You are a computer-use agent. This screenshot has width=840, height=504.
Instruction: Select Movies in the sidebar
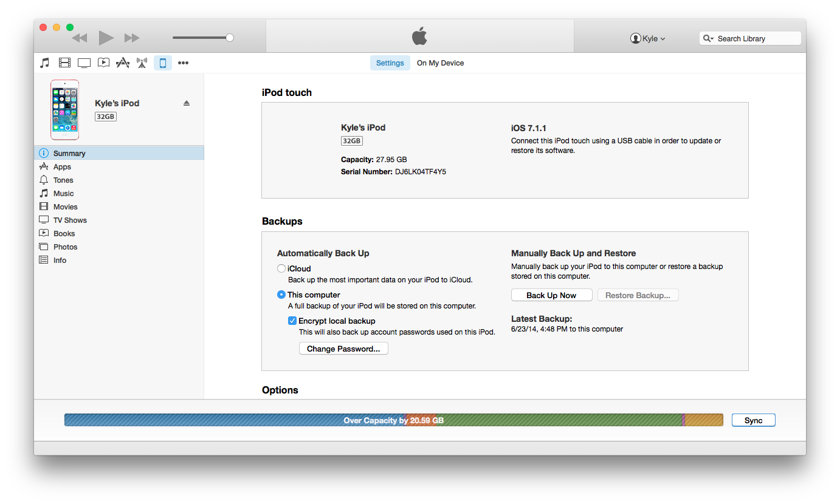point(119,206)
